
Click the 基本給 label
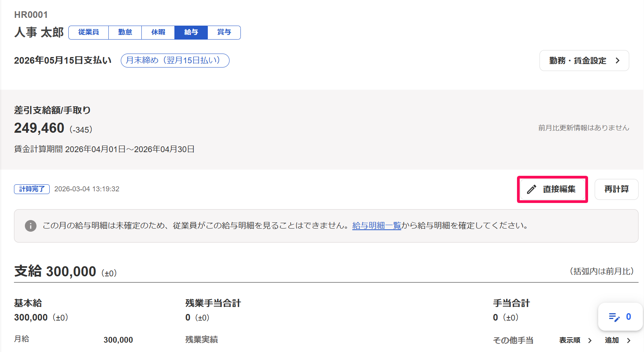pos(28,303)
